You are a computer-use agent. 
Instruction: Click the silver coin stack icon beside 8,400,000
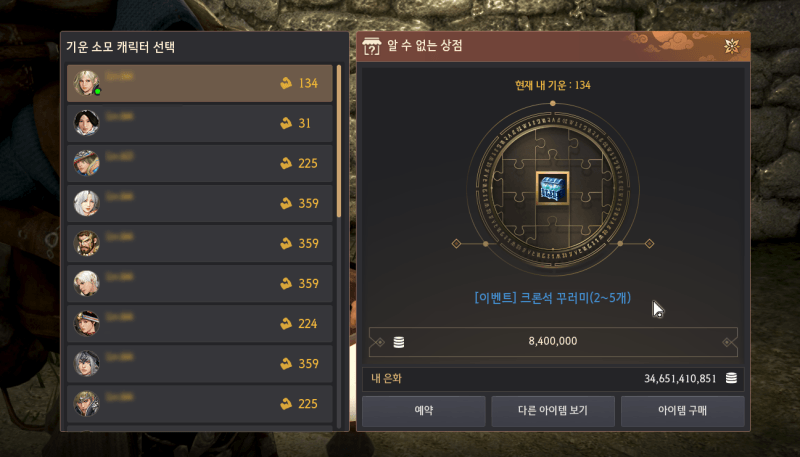399,342
